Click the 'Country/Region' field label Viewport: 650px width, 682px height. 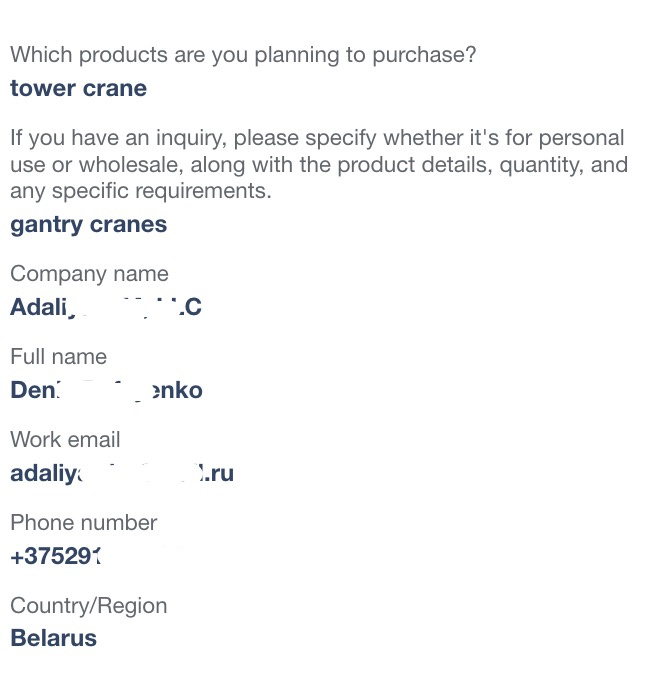[x=89, y=606]
